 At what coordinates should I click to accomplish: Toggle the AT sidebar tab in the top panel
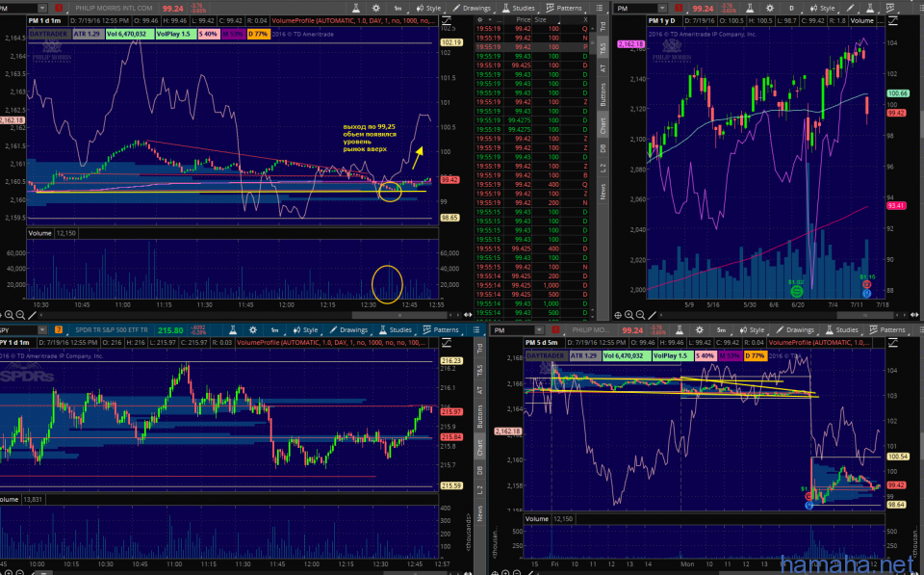[x=603, y=68]
